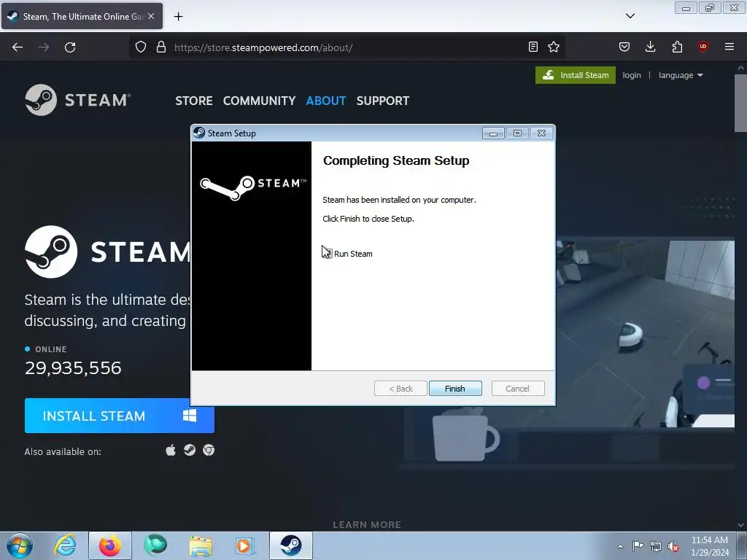Image resolution: width=747 pixels, height=560 pixels.
Task: Click the taskbar clock showing 11:54 AM
Action: click(x=710, y=546)
